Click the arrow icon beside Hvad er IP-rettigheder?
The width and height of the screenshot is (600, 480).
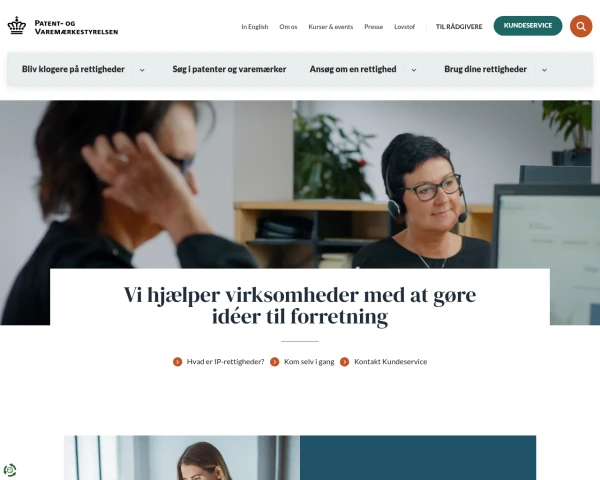[x=178, y=362]
